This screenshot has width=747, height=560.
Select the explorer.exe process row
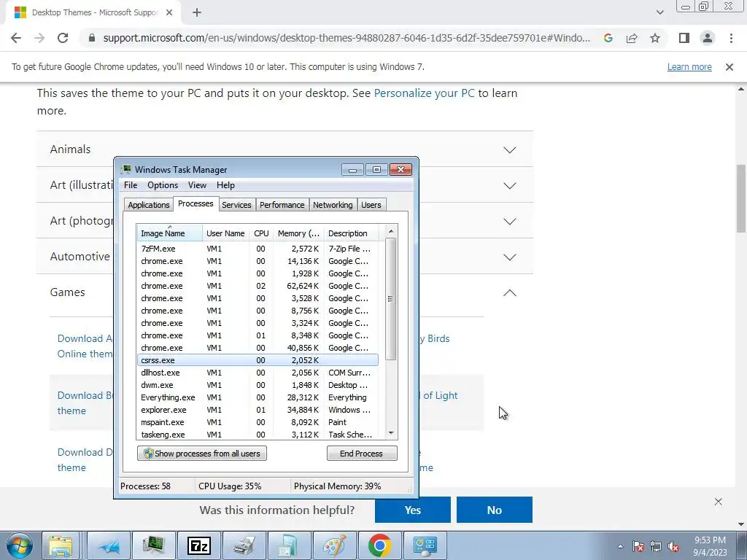[258, 410]
